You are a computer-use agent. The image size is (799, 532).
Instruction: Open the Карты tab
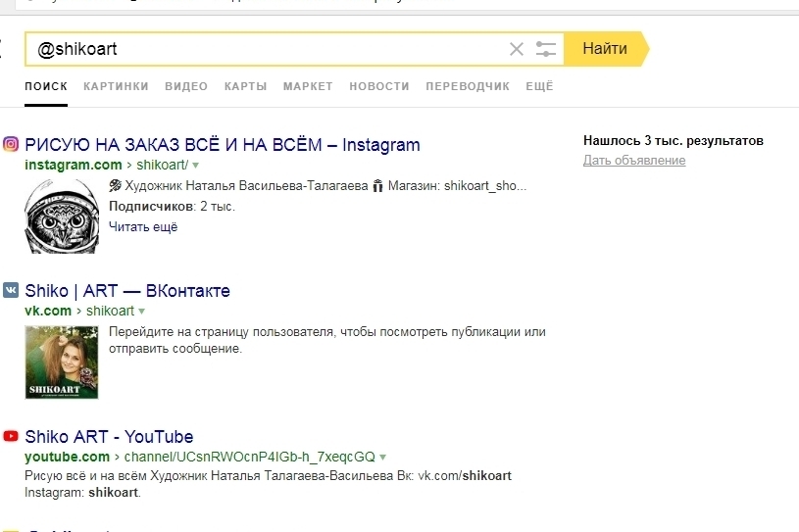click(x=246, y=86)
